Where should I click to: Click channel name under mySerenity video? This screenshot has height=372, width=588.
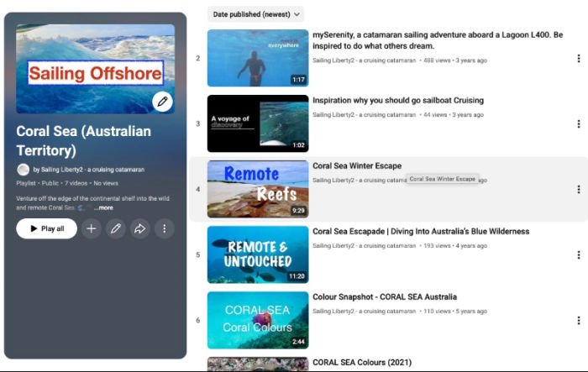[364, 60]
